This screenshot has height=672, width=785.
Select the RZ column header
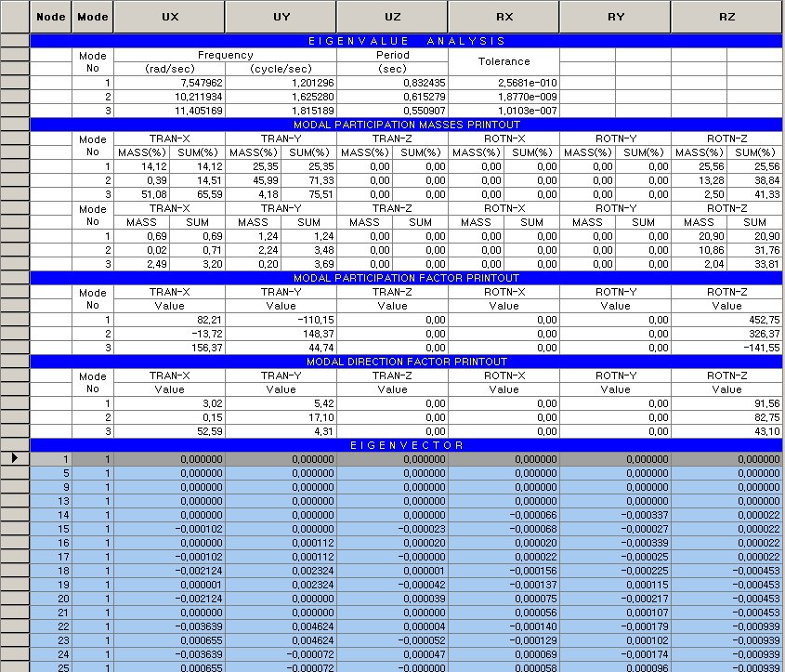pyautogui.click(x=727, y=17)
